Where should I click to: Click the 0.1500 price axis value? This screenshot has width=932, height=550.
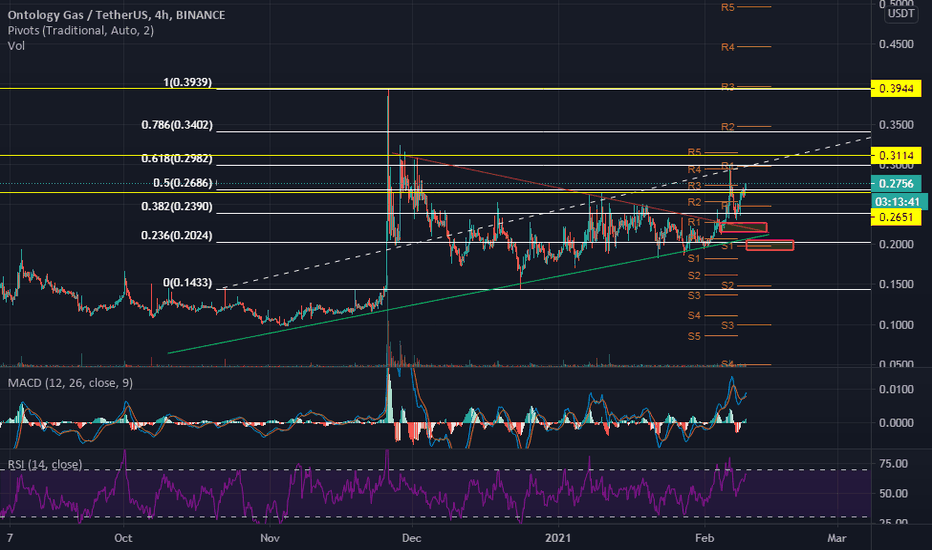tap(896, 284)
